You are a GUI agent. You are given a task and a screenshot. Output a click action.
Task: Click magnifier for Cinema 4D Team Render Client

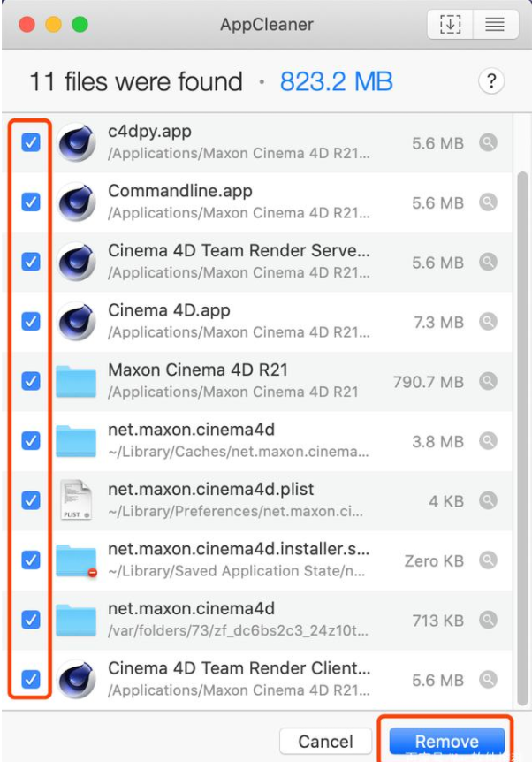point(488,679)
